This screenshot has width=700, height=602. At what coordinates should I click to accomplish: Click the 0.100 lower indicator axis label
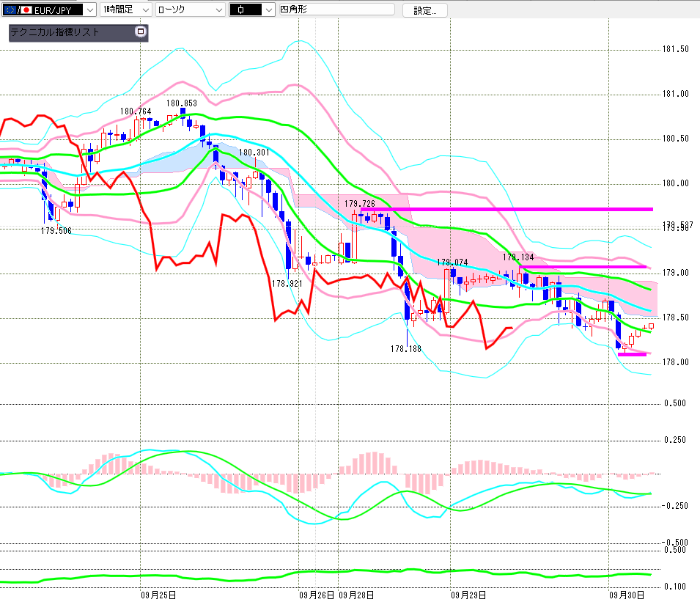(675, 587)
